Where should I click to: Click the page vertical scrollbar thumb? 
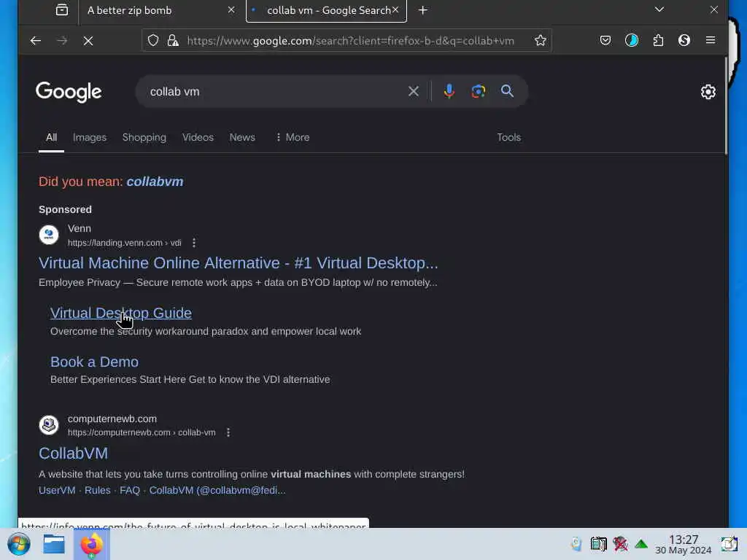[726, 106]
